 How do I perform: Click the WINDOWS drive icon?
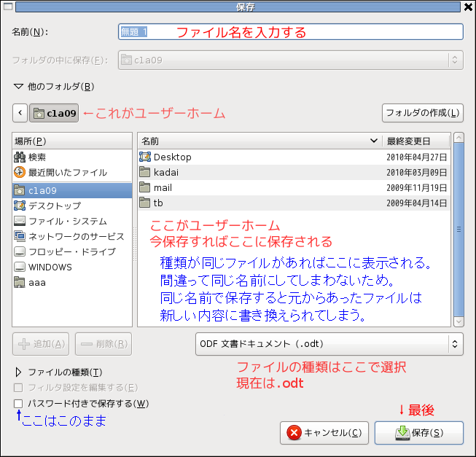coord(20,267)
